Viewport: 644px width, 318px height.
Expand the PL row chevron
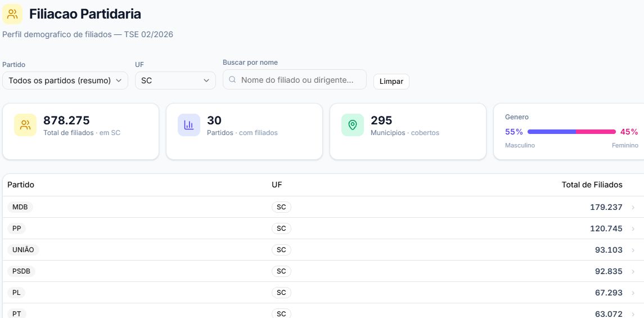(633, 293)
